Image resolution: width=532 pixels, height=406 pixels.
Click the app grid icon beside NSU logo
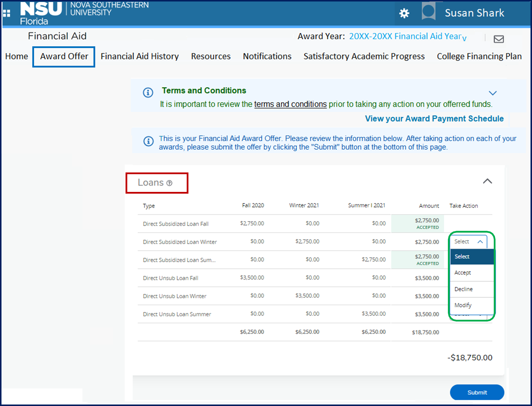(7, 13)
